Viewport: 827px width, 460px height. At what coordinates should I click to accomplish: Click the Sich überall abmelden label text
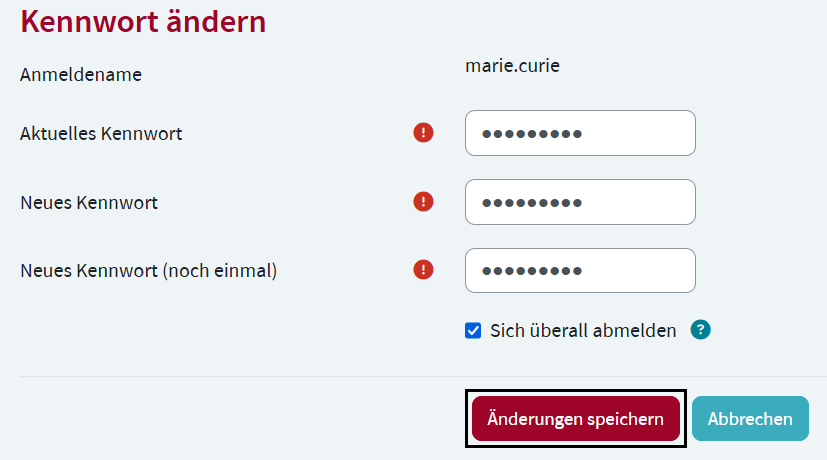click(x=583, y=331)
